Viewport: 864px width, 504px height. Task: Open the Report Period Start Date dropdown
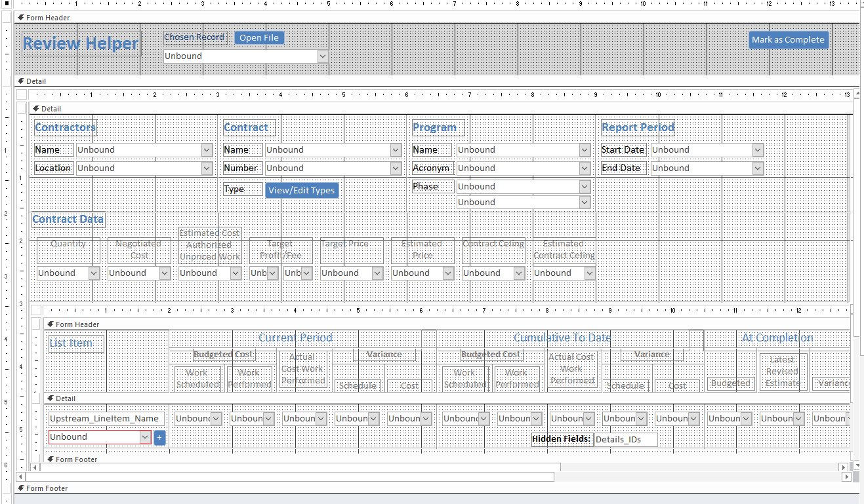[x=758, y=150]
